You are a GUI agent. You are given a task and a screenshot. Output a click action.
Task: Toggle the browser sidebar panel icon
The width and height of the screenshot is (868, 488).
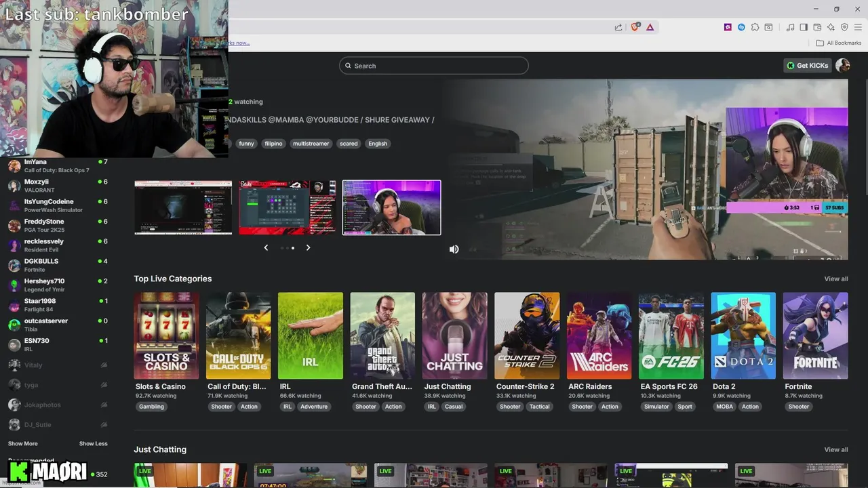804,27
